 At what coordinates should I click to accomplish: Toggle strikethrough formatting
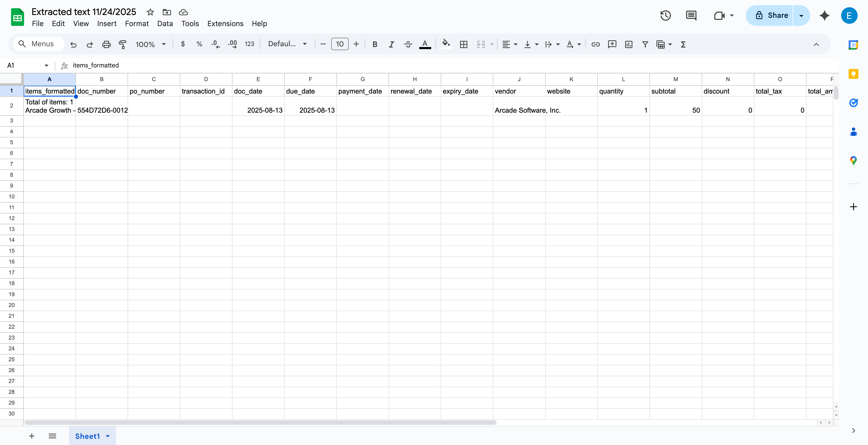(x=408, y=44)
